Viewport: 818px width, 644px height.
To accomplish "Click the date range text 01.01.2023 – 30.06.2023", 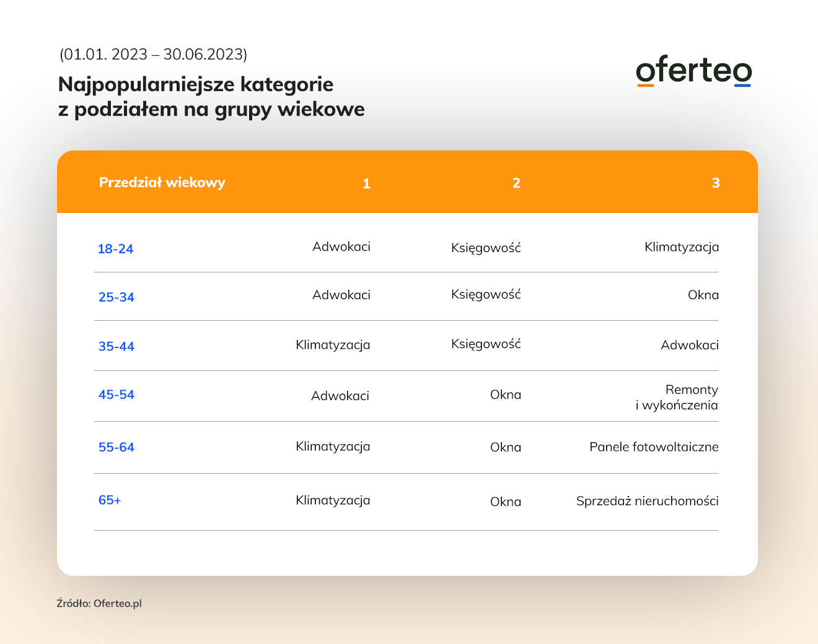I will [154, 54].
